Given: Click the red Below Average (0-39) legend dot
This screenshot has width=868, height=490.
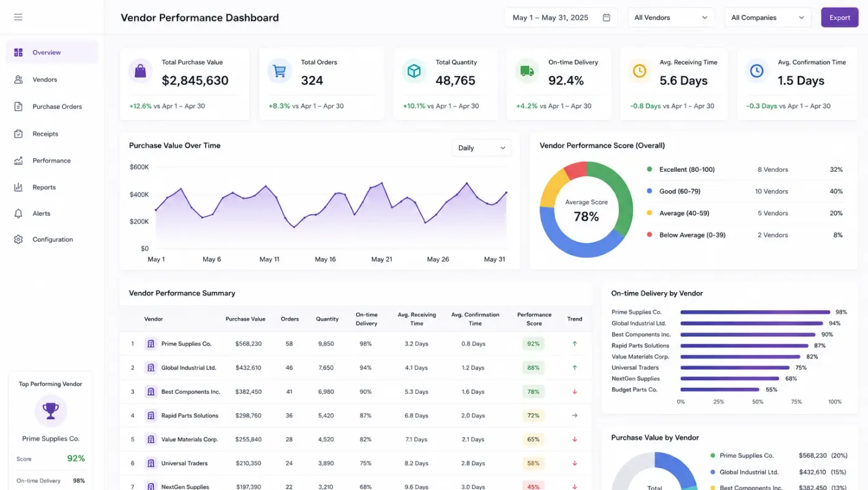Looking at the screenshot, I should point(649,235).
